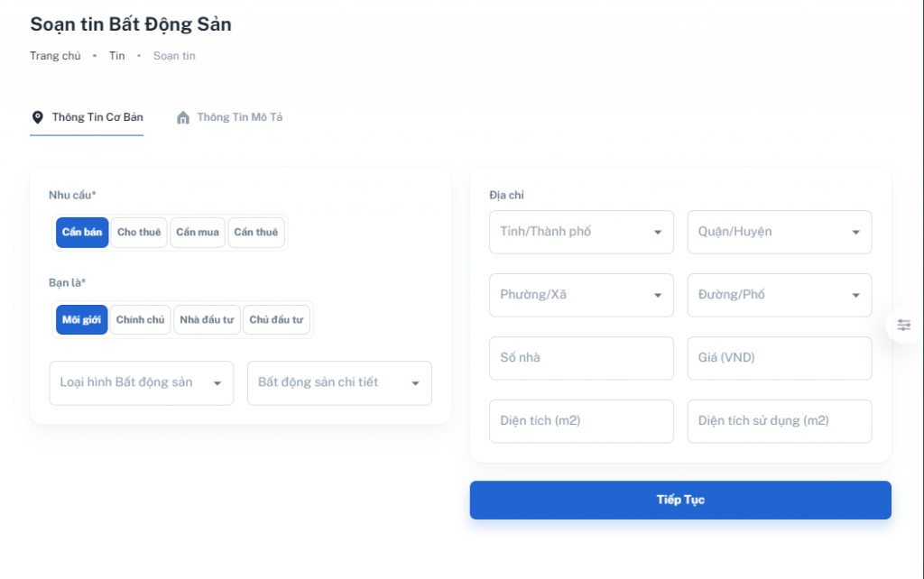Select the Cần bán option

[82, 232]
